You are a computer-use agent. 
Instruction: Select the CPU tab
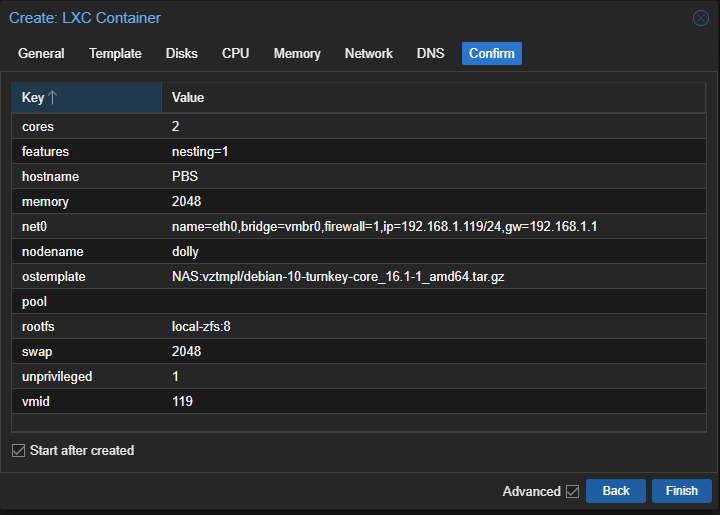pyautogui.click(x=236, y=54)
